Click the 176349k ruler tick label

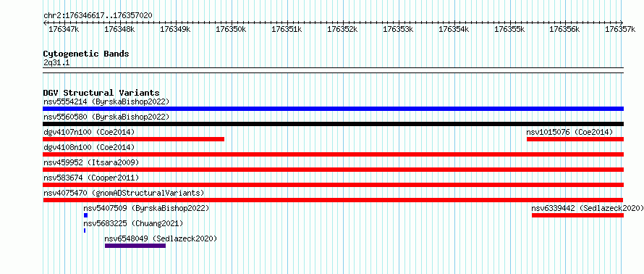click(175, 29)
